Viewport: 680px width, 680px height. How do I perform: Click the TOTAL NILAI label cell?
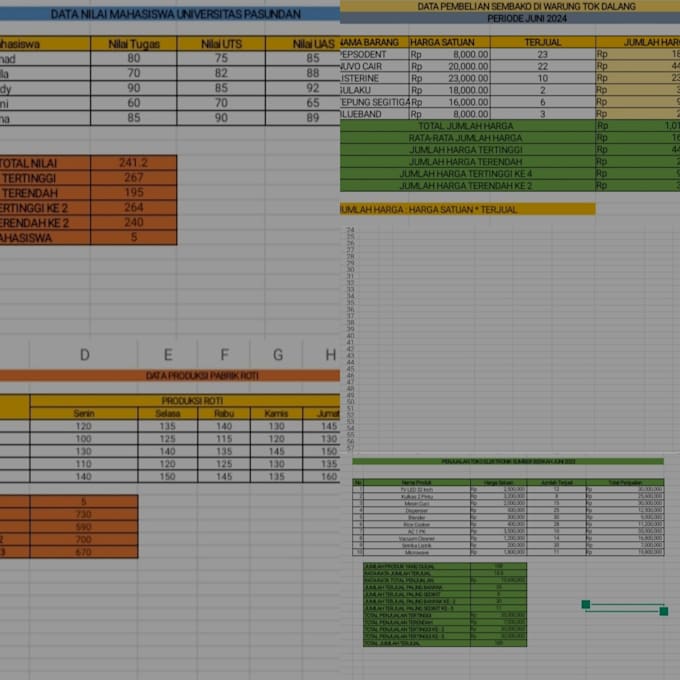tap(45, 163)
